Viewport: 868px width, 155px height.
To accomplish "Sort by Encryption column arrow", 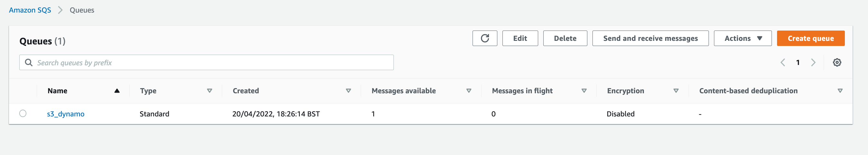I will pos(676,91).
